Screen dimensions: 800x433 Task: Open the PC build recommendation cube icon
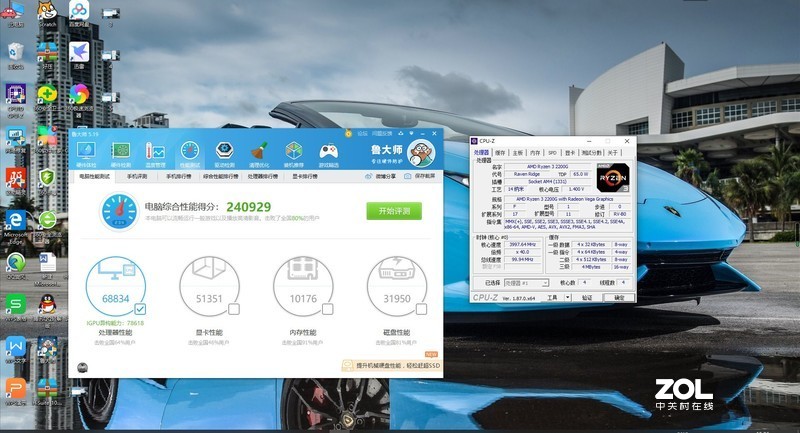(x=294, y=151)
